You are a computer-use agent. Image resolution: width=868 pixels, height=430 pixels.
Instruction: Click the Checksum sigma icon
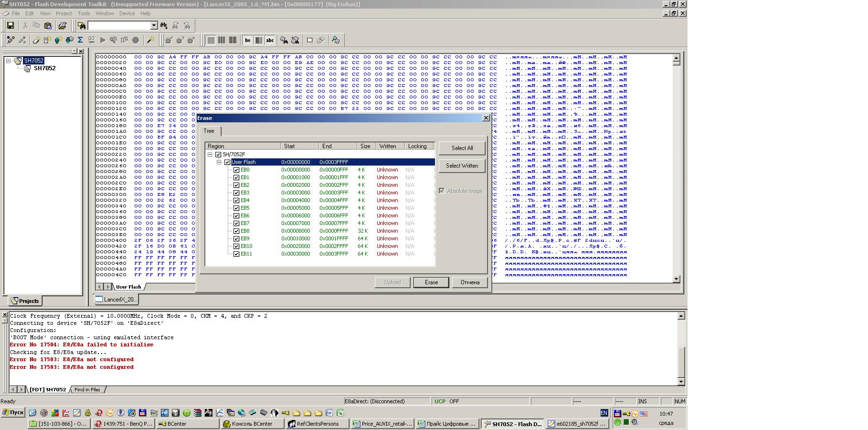click(x=80, y=40)
